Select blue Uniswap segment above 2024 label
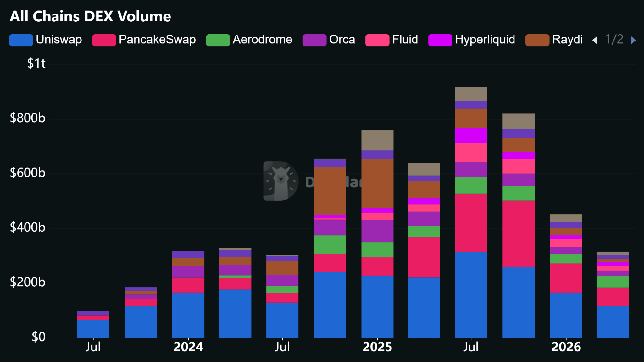Screen dimensions: 644x362 188,315
